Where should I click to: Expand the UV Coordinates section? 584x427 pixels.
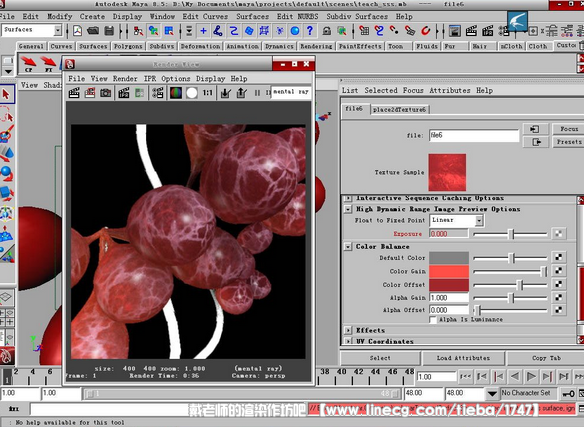coord(348,341)
